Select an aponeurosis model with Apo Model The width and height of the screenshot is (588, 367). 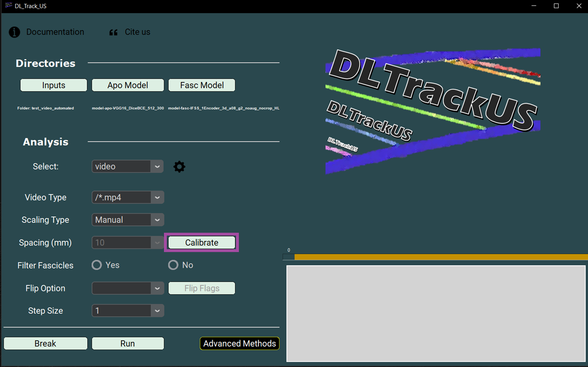(x=128, y=85)
